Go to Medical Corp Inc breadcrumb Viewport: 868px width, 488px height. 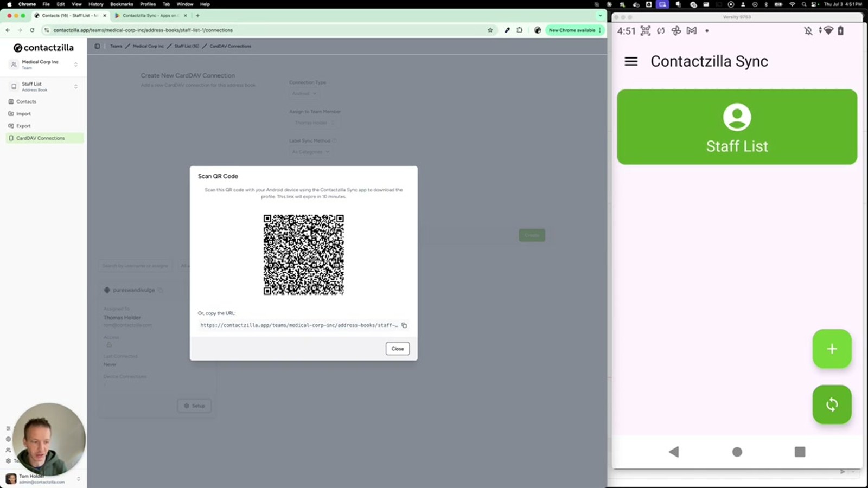(x=148, y=46)
